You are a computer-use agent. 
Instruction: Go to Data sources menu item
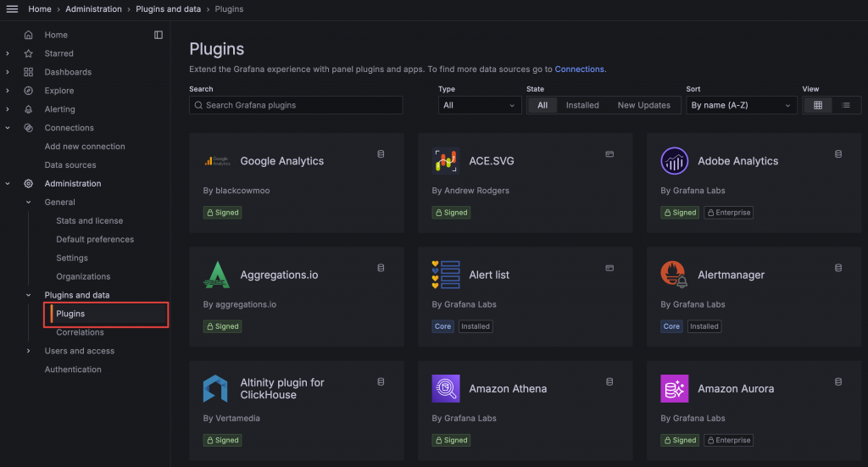click(x=70, y=165)
